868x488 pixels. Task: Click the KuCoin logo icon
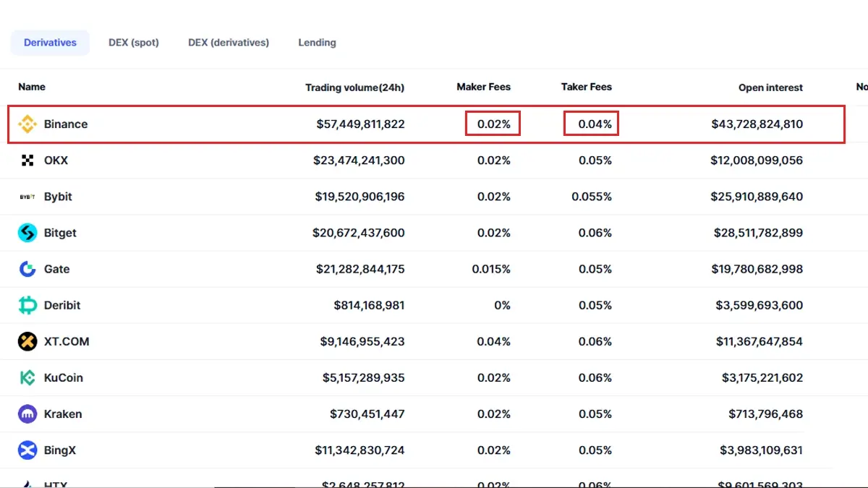(27, 377)
